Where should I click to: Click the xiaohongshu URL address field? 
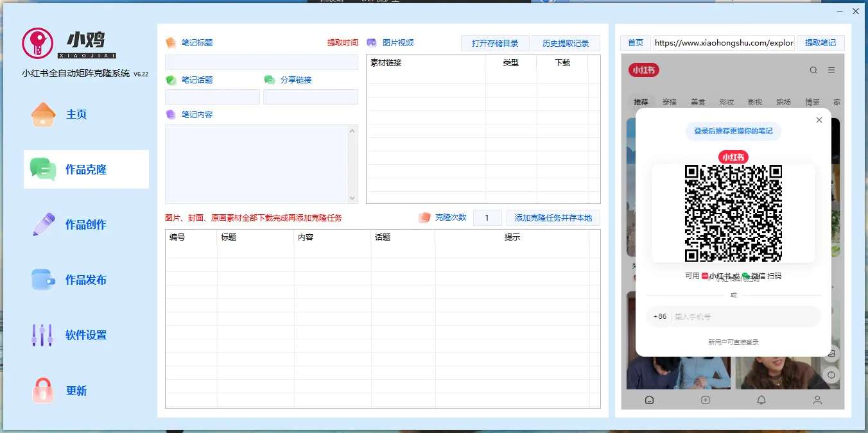click(x=724, y=43)
